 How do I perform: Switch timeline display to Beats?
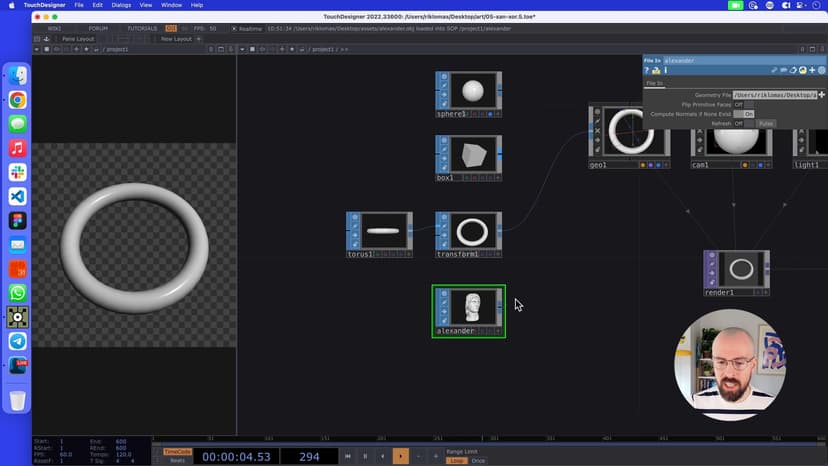tap(176, 460)
